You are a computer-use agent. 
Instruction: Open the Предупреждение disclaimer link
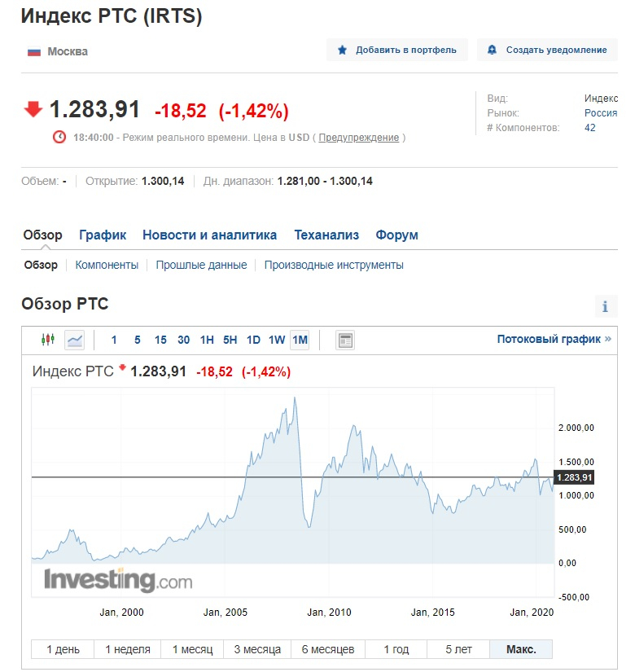[x=358, y=138]
